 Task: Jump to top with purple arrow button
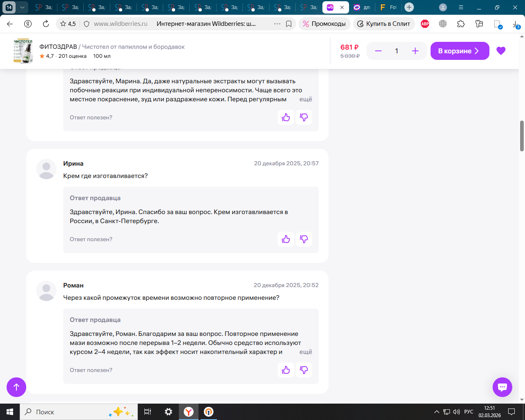coord(16,387)
